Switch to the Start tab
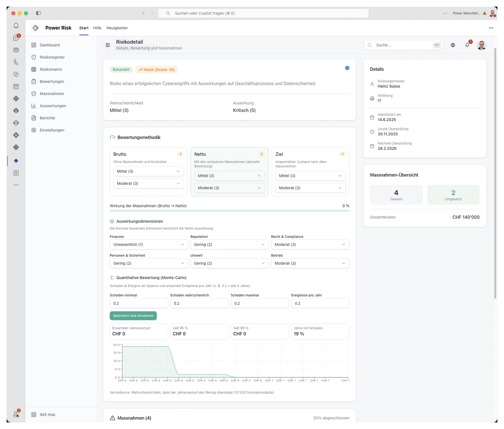This screenshot has height=429, width=504. pos(84,28)
